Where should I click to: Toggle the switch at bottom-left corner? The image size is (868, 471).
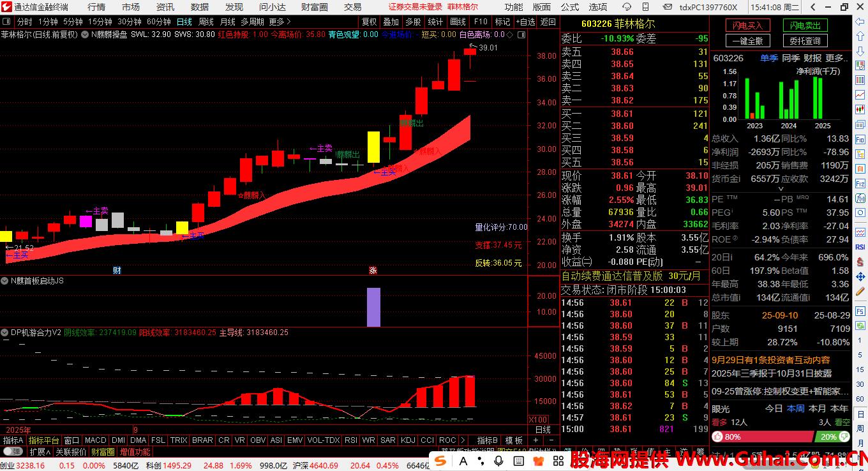(x=12, y=452)
